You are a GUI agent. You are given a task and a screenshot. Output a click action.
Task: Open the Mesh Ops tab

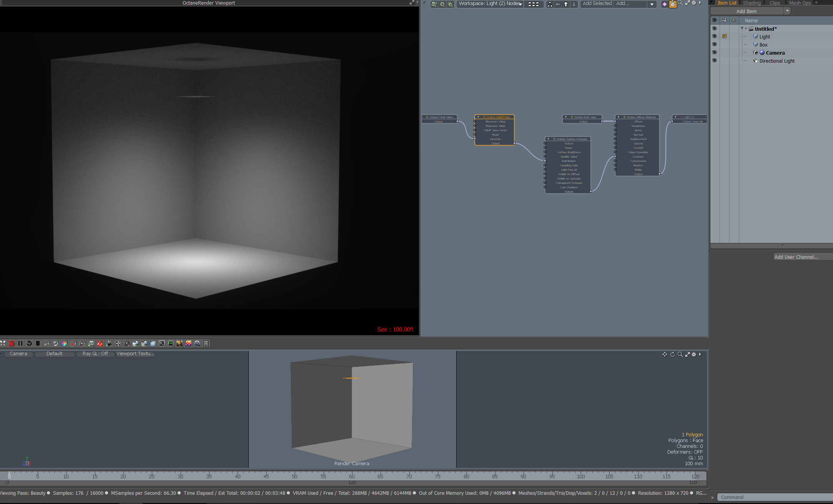(800, 3)
